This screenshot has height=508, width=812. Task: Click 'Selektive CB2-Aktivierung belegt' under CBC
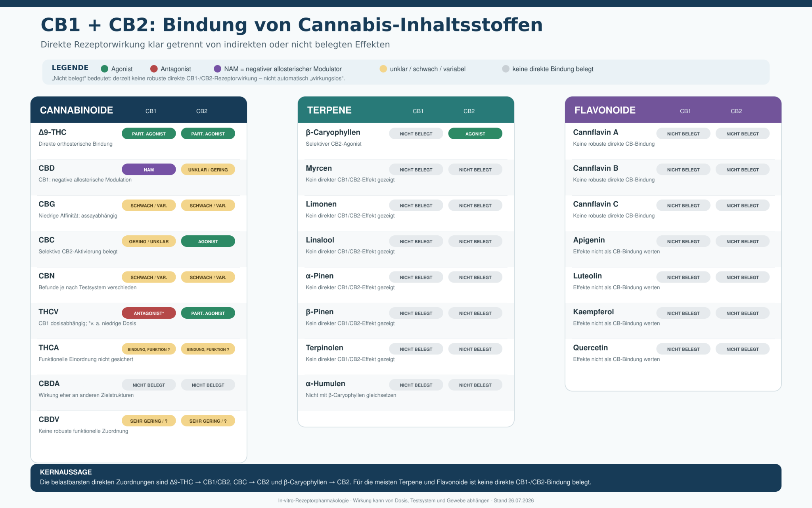(78, 252)
